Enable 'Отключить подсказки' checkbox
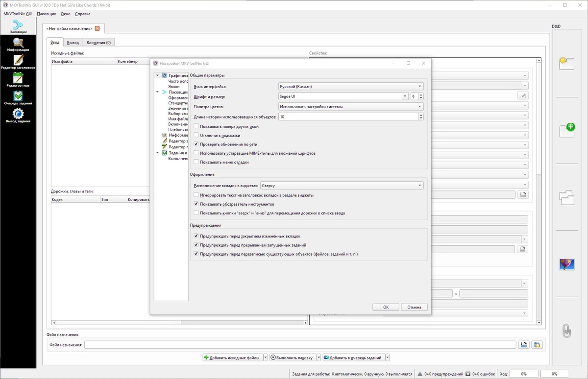Image resolution: width=588 pixels, height=379 pixels. pos(196,135)
